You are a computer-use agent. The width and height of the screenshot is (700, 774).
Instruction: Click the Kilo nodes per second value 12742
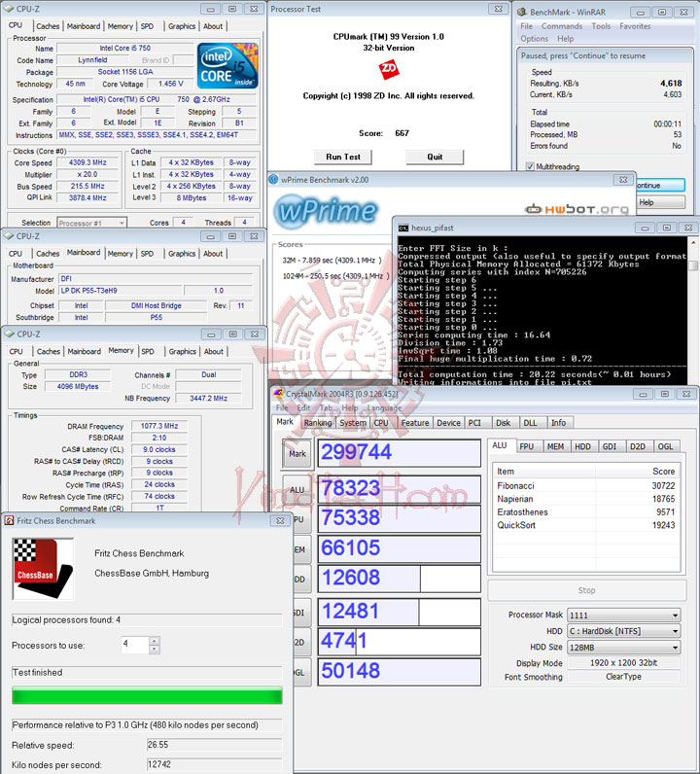[214, 764]
